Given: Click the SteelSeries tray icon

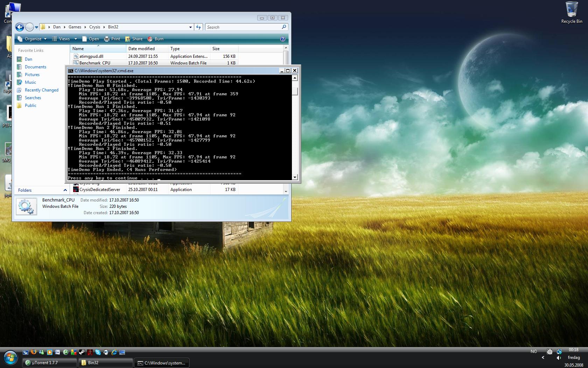Looking at the screenshot, I should (549, 352).
